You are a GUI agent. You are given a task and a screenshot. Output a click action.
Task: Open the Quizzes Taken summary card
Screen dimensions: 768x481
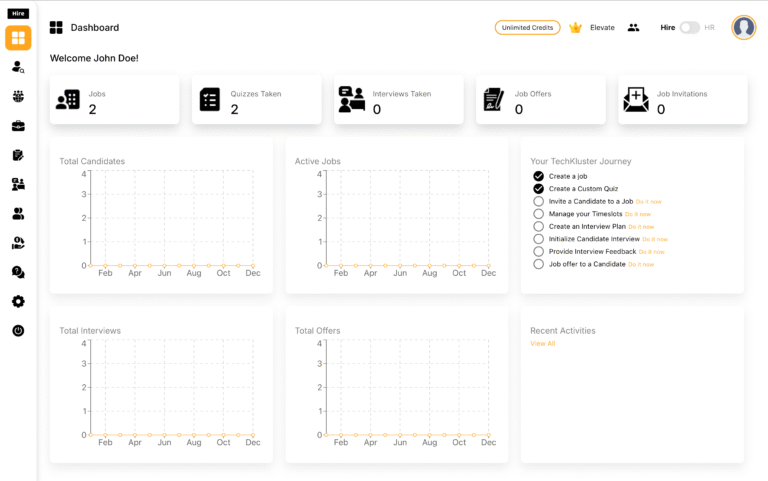256,100
